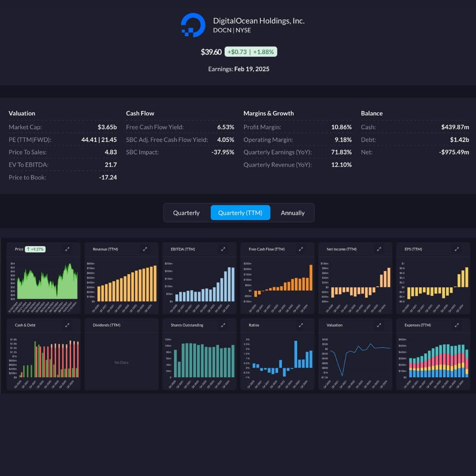
Task: Click the Quarterly Revenue (YoY) value 12.10%
Action: [x=341, y=164]
